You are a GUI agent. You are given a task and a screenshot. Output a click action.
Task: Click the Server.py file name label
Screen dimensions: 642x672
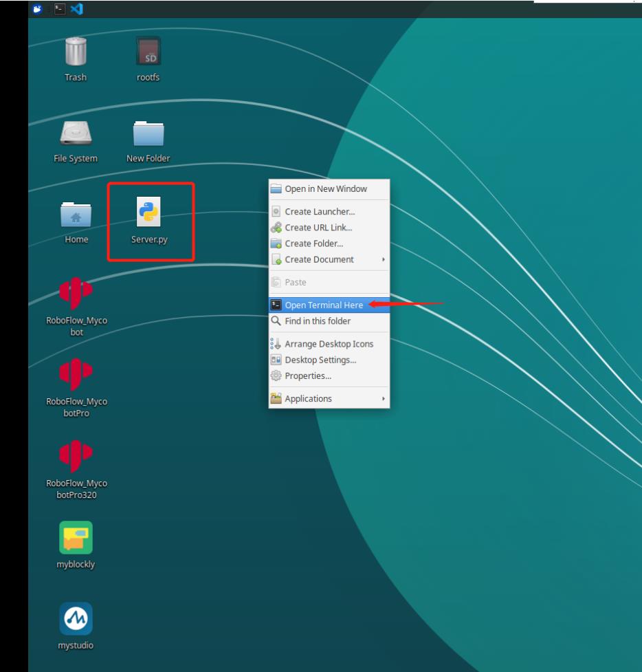149,239
